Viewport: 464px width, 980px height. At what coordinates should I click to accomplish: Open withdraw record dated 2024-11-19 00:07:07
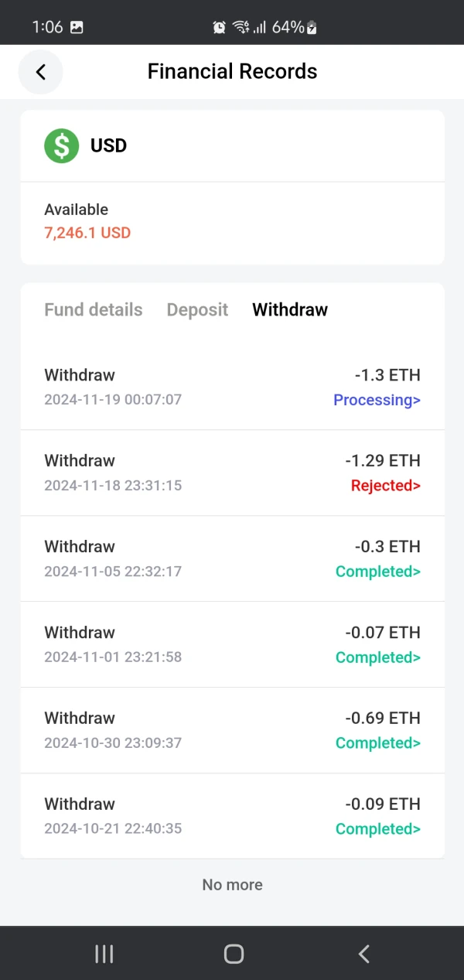[113, 400]
